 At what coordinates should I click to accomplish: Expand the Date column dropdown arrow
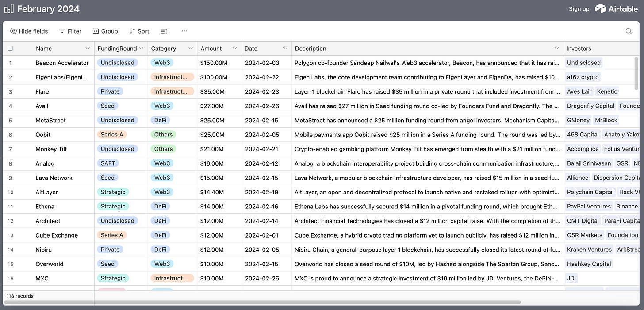[x=285, y=49]
